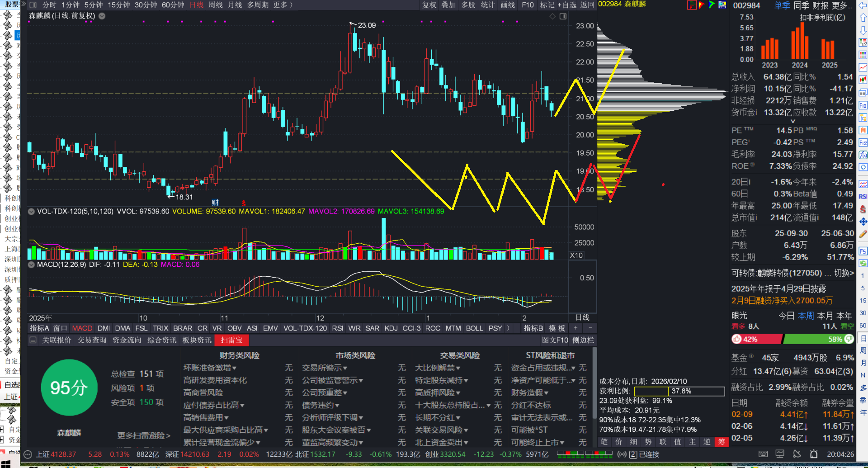Switch to 60分钟 chart period
868x468 pixels.
[173, 5]
